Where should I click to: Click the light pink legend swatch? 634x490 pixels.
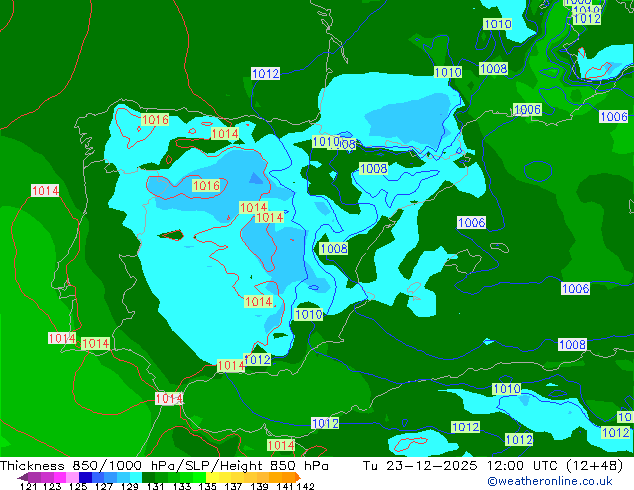72,477
